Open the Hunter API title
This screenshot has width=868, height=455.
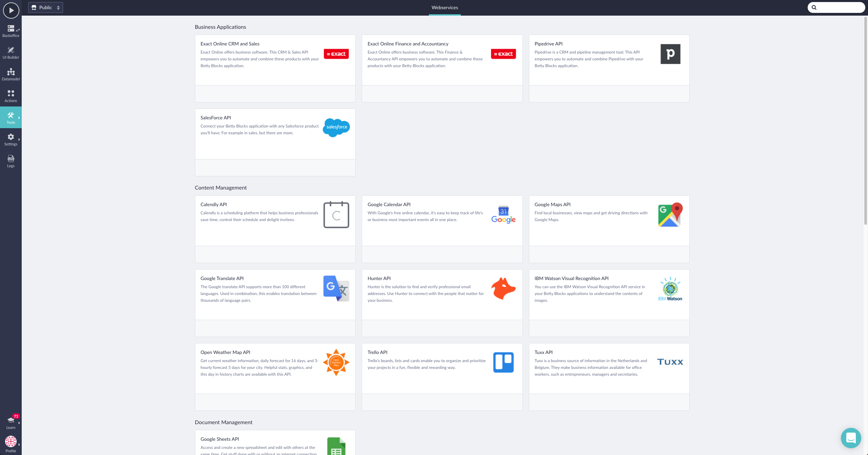click(379, 278)
